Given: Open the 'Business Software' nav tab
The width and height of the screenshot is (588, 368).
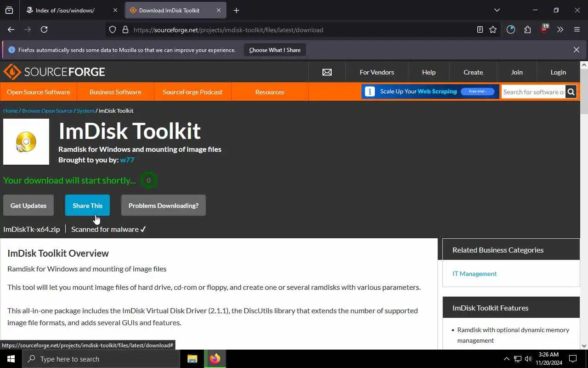Looking at the screenshot, I should [115, 92].
